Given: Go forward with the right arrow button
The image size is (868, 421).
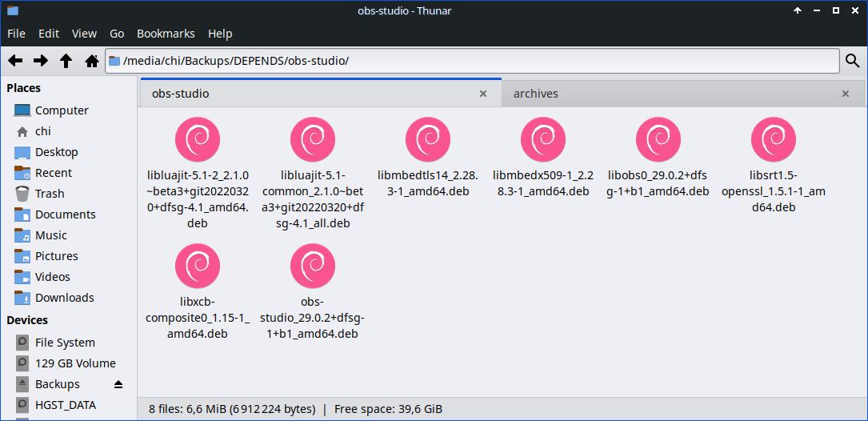Looking at the screenshot, I should (41, 61).
